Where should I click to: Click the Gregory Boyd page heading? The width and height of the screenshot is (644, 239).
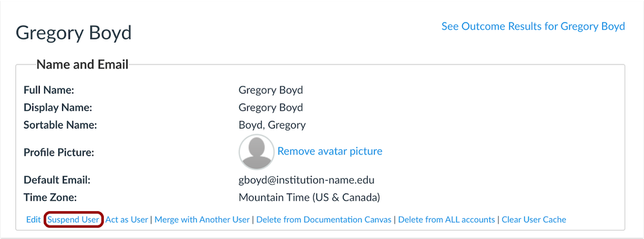74,33
